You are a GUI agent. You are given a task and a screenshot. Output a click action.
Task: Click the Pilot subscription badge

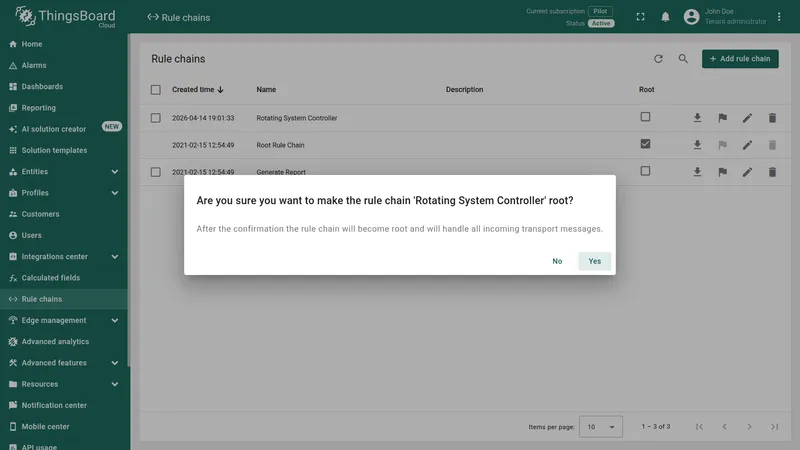(600, 11)
